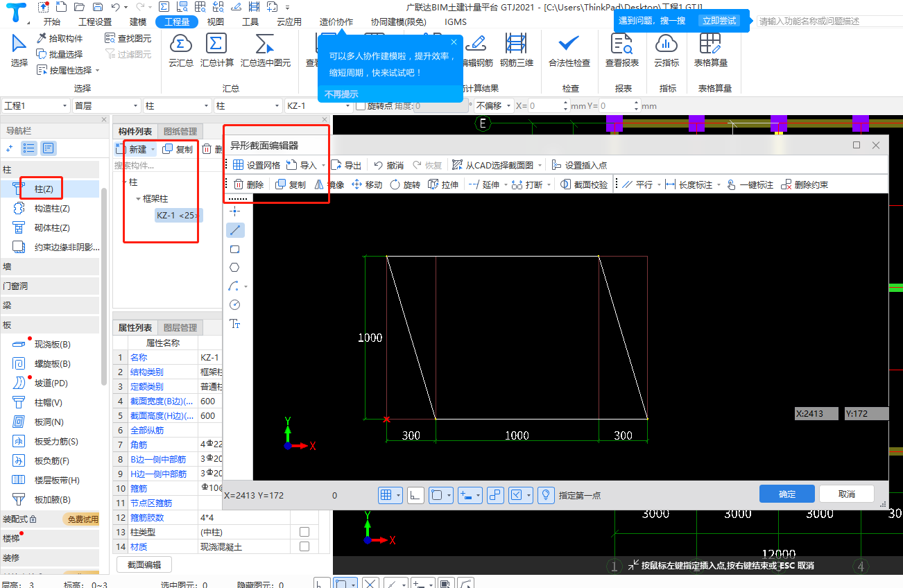Click Find Element (查找图元)
The height and width of the screenshot is (588, 903).
[128, 38]
